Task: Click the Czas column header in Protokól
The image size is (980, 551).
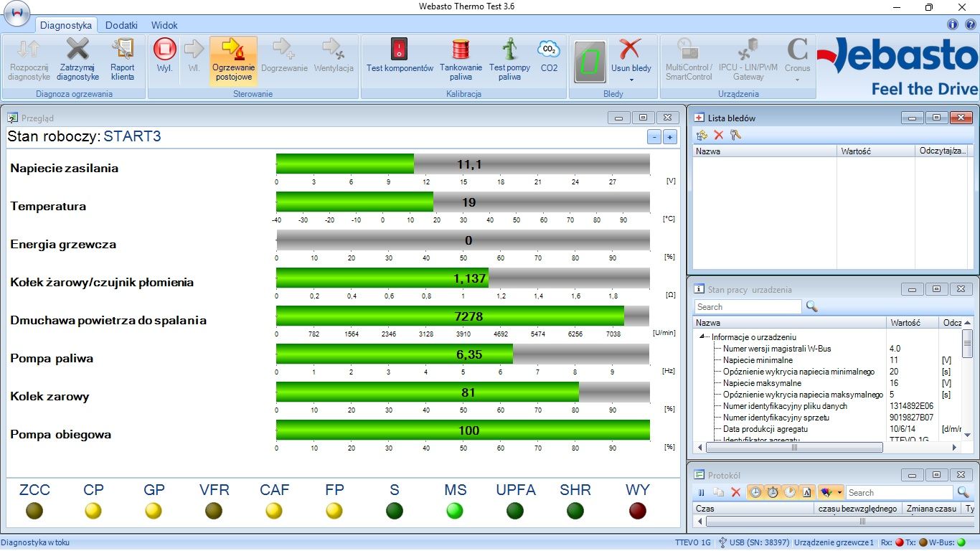Action: click(755, 508)
